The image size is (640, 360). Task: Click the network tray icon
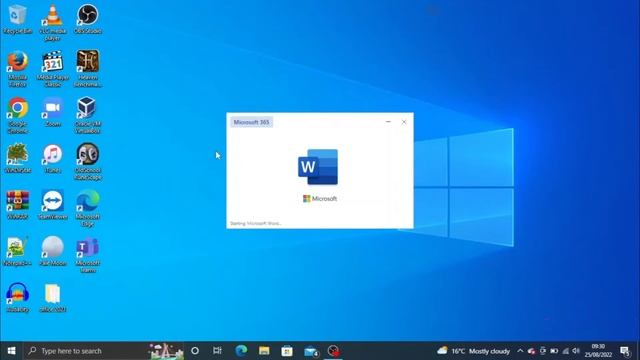point(565,351)
